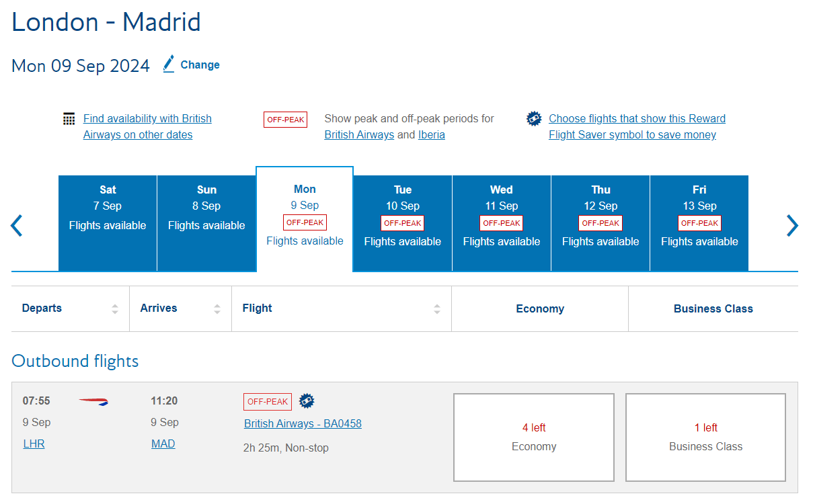Switch to the Wed 11 Sep tab
The height and width of the screenshot is (504, 813).
pos(501,222)
